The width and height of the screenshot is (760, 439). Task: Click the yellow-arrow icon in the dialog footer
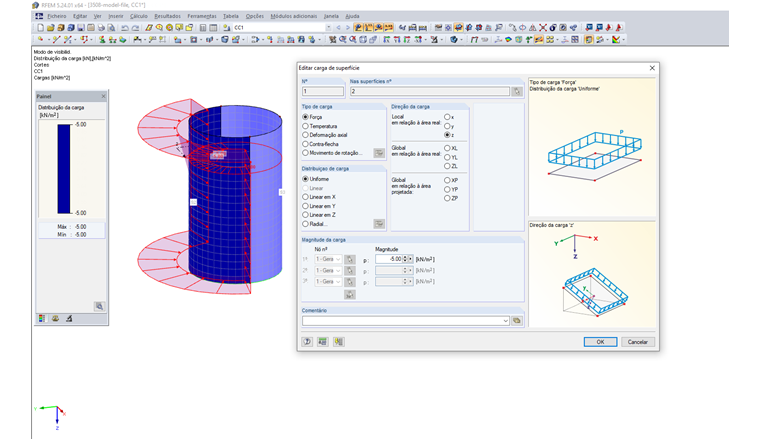click(x=338, y=342)
